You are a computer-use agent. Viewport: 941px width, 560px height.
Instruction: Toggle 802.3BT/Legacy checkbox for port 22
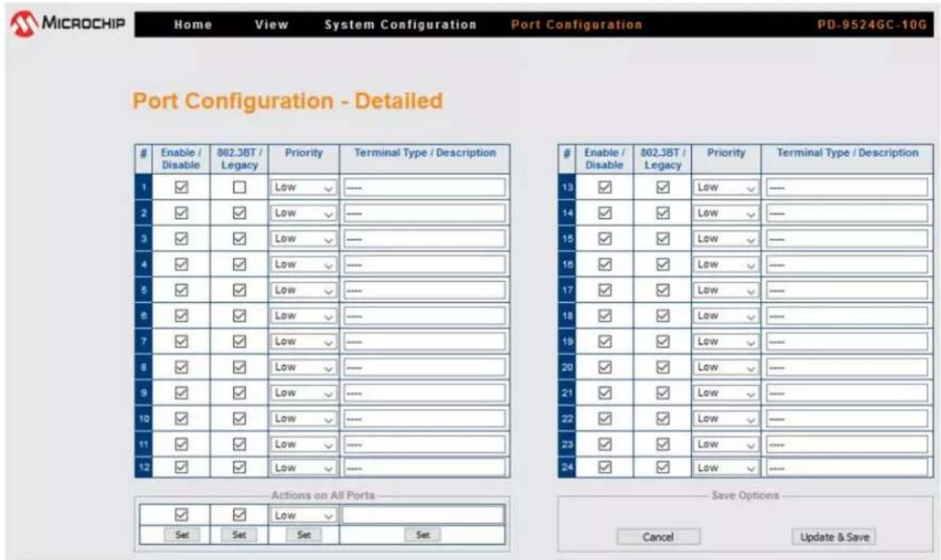point(662,418)
